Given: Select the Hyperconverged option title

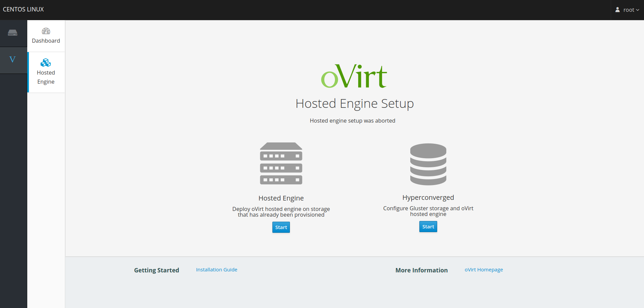Looking at the screenshot, I should [x=428, y=197].
